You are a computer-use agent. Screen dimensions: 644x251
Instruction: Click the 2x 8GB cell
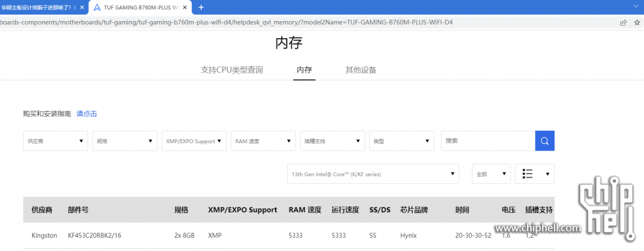(185, 236)
